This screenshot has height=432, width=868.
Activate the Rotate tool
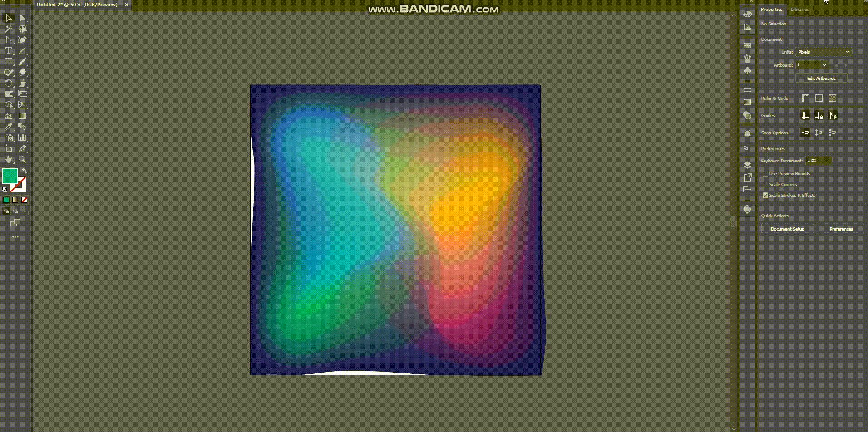tap(9, 83)
